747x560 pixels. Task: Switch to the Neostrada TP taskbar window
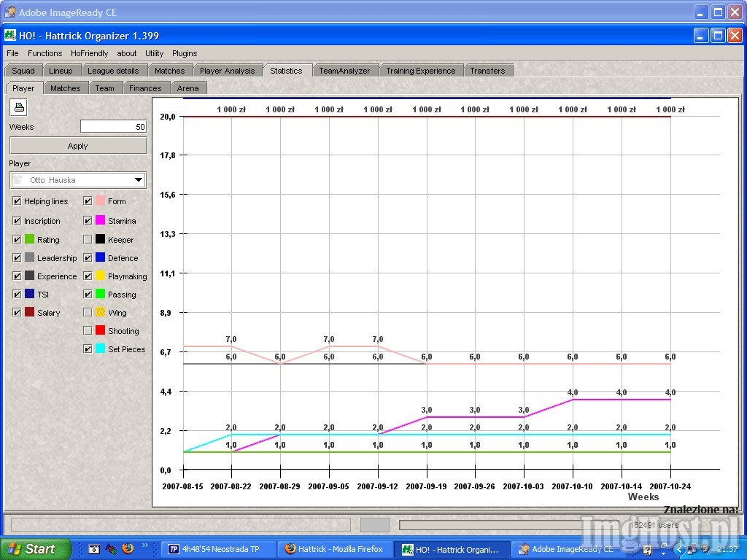pos(220,549)
